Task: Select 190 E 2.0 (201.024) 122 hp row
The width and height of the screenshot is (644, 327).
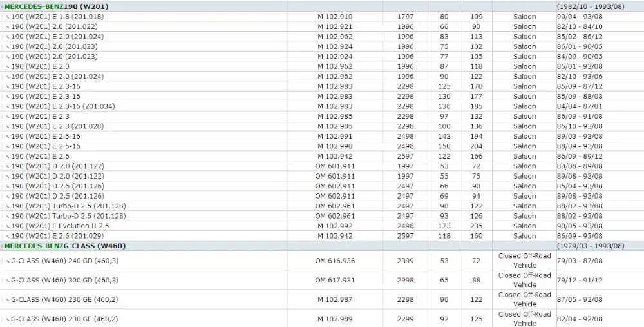Action: (322, 77)
